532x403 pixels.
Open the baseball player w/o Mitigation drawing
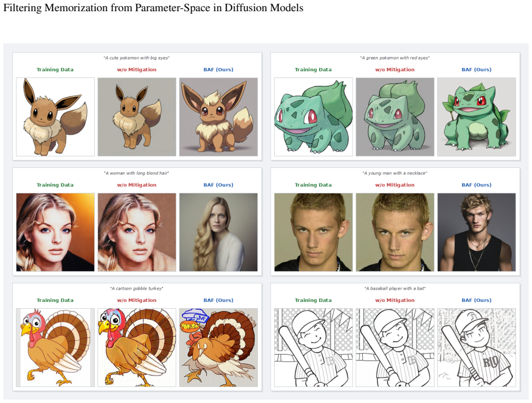(395, 347)
